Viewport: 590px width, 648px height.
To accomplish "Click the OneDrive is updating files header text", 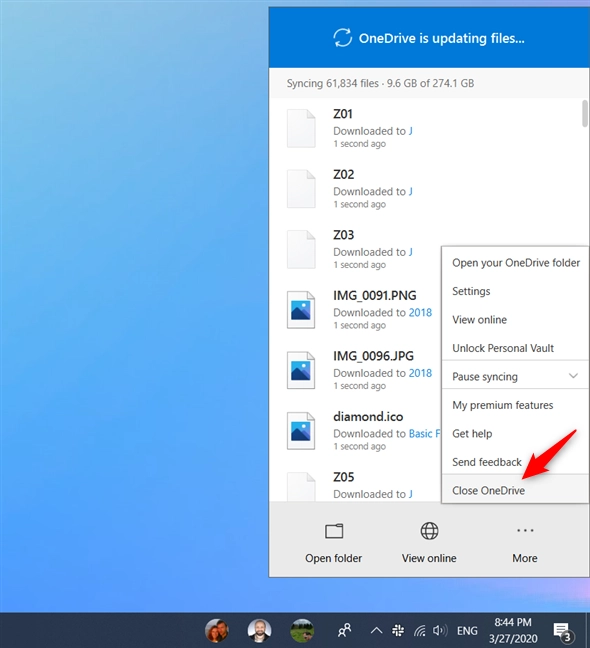I will coord(442,38).
